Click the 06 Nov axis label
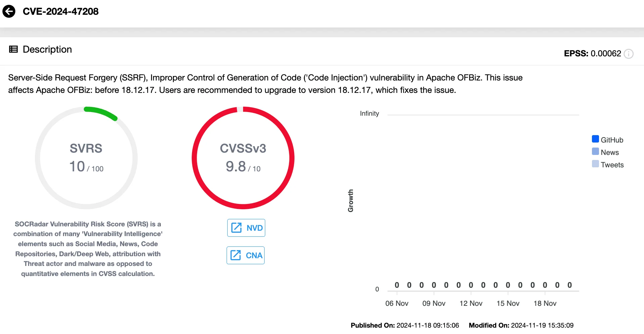 [x=397, y=303]
